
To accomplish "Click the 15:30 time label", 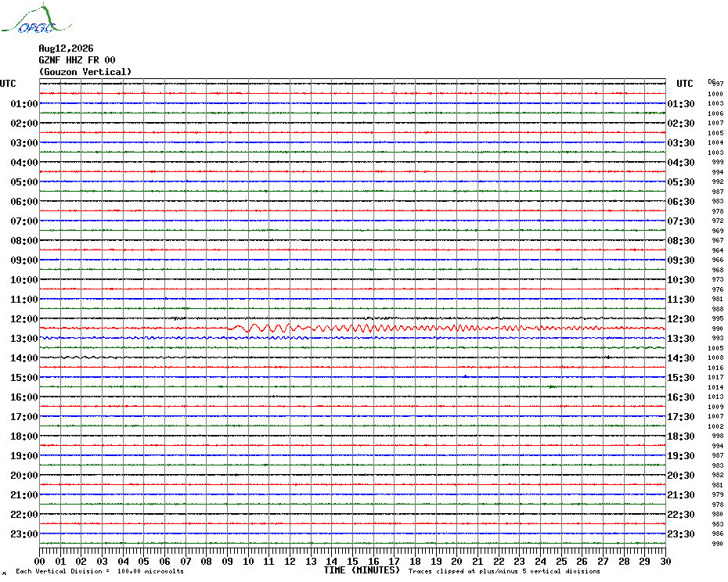I will 681,377.
